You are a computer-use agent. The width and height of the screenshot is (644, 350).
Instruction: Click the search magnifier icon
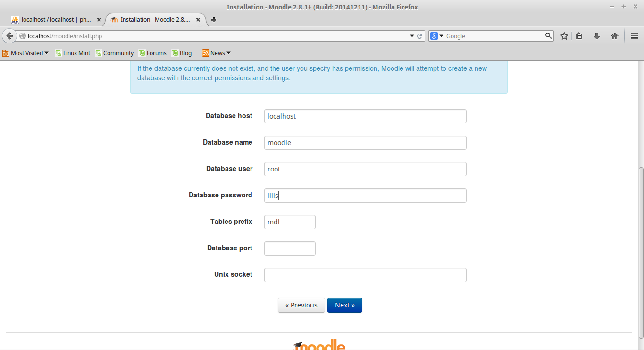coord(548,35)
